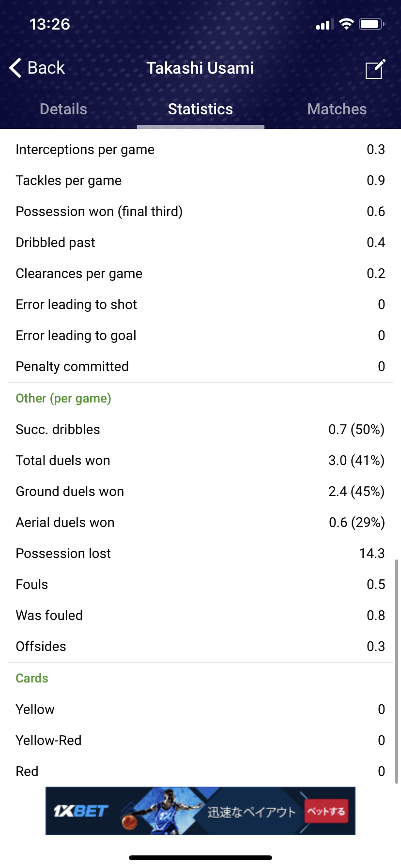Open the edit/compose note icon
This screenshot has width=401, height=868.
click(375, 69)
